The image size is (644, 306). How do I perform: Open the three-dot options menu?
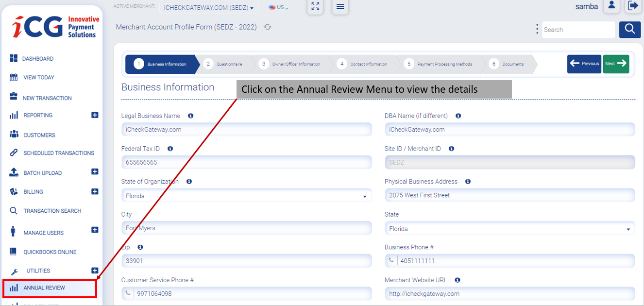point(537,29)
